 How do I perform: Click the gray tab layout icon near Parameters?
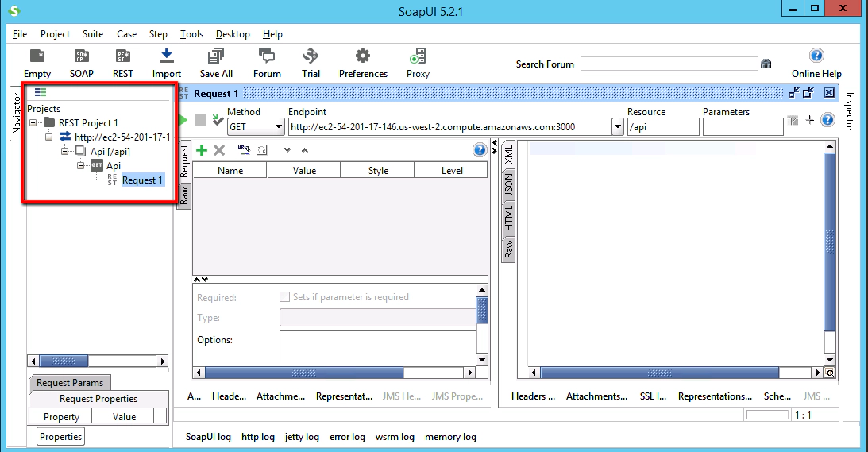click(x=793, y=120)
